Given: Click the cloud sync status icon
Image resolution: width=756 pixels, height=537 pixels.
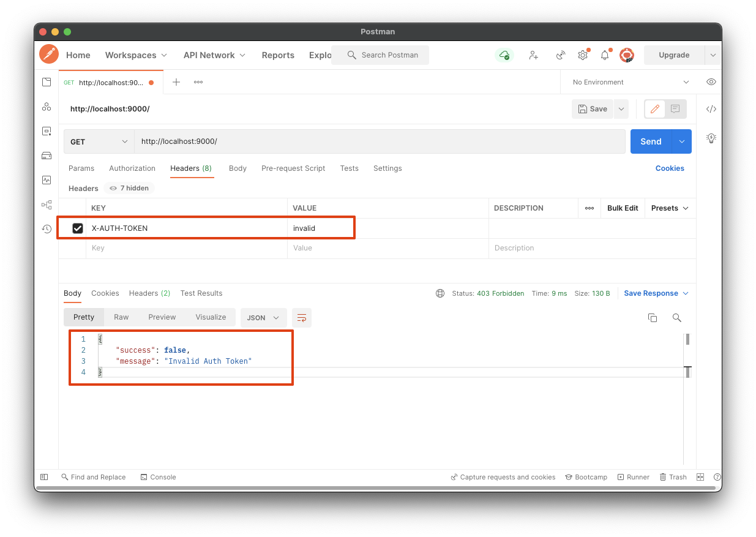Looking at the screenshot, I should [x=504, y=55].
